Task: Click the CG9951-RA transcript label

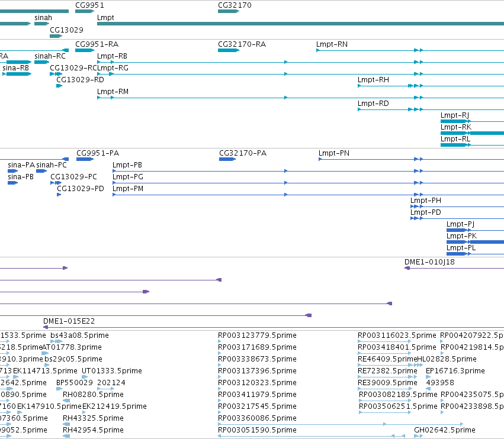Action: (x=97, y=44)
